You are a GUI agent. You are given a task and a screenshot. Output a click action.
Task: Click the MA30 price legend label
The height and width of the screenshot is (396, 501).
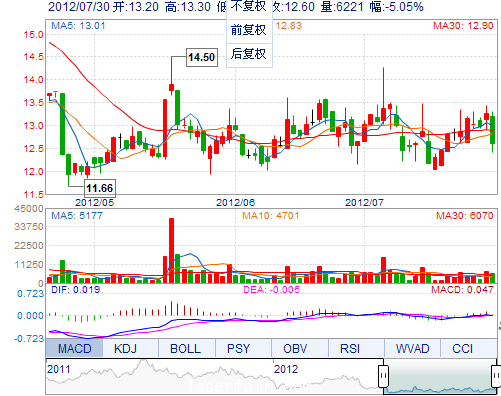pyautogui.click(x=463, y=26)
